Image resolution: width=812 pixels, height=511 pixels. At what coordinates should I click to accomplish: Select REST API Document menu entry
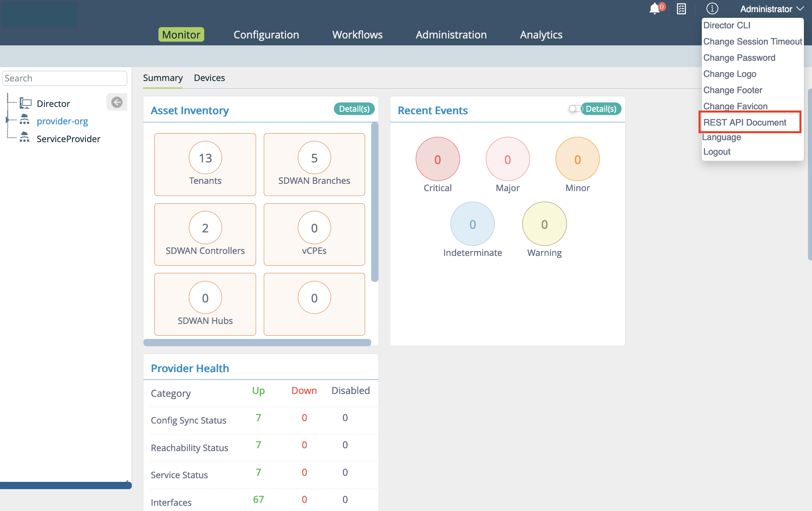pos(745,122)
